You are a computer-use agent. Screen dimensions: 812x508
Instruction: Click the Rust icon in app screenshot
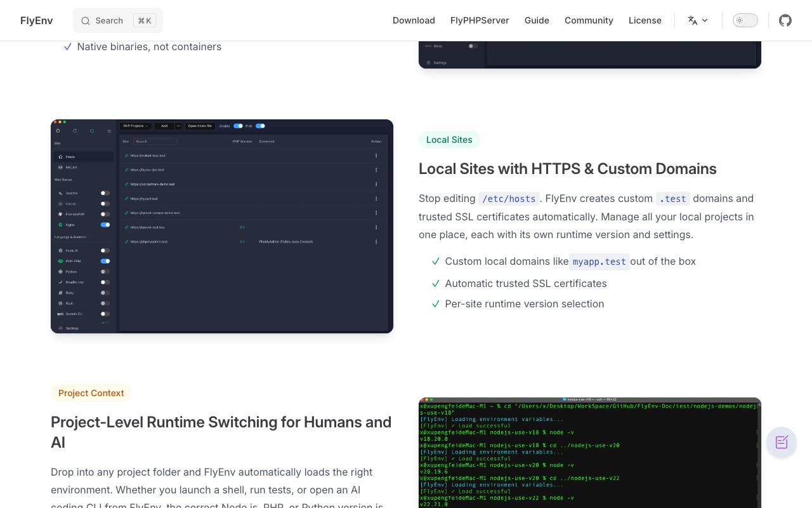[60, 304]
